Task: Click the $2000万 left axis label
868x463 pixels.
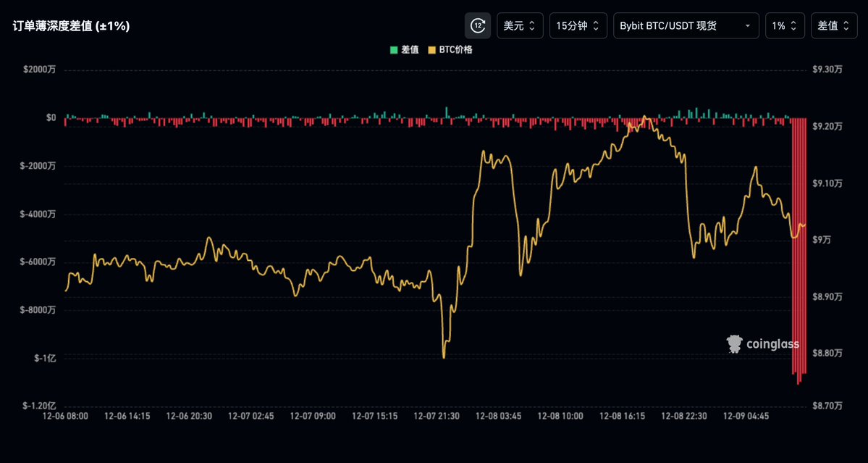Action: coord(39,70)
